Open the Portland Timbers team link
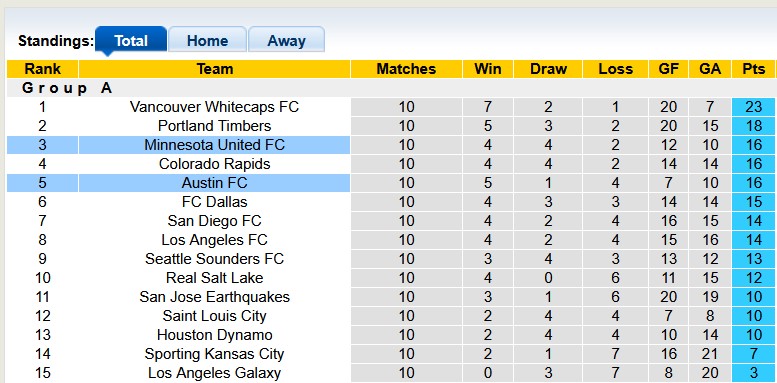Screen dimensions: 777x383 215,126
